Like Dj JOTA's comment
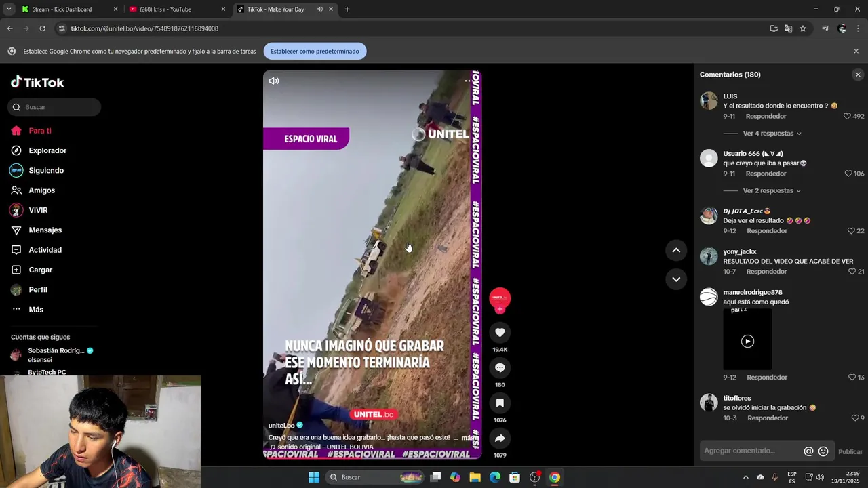Image resolution: width=868 pixels, height=488 pixels. [x=851, y=231]
